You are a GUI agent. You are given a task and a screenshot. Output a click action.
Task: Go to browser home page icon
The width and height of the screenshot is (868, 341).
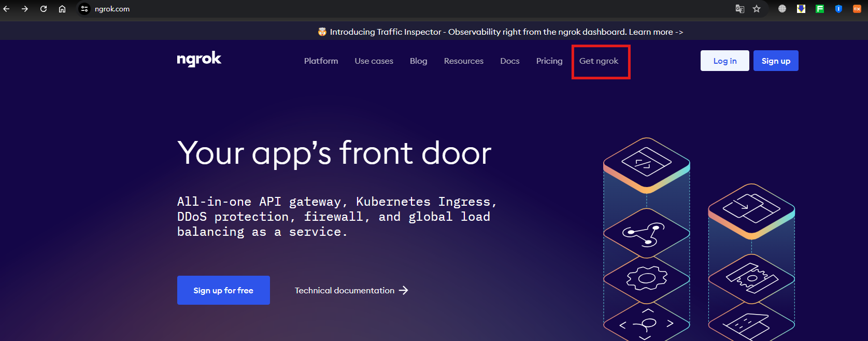coord(62,9)
